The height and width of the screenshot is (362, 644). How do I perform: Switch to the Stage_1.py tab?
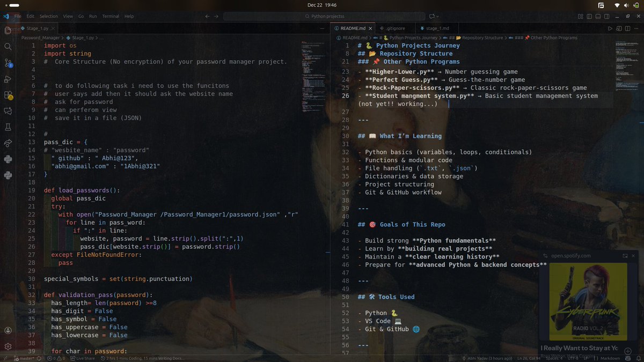point(36,28)
